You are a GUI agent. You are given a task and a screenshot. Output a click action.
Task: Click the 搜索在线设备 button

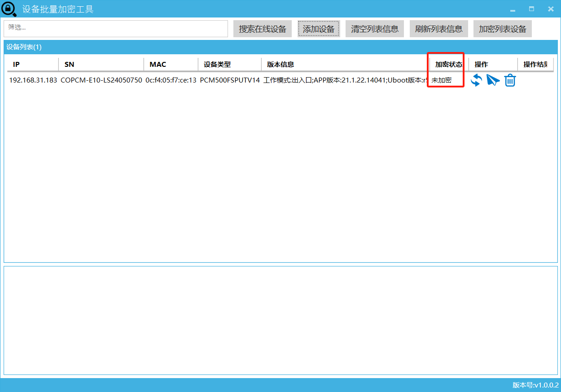tap(263, 29)
